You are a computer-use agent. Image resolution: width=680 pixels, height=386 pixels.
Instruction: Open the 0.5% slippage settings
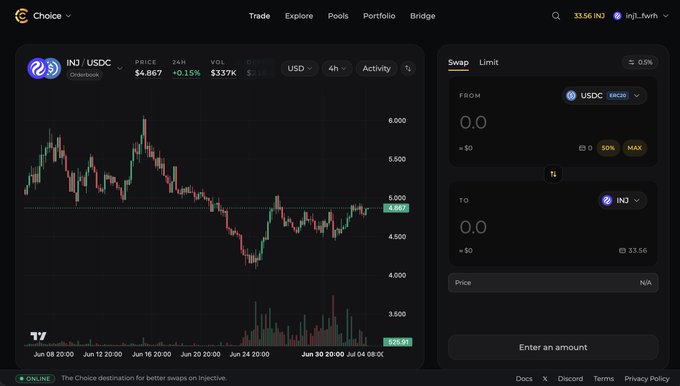pyautogui.click(x=640, y=62)
